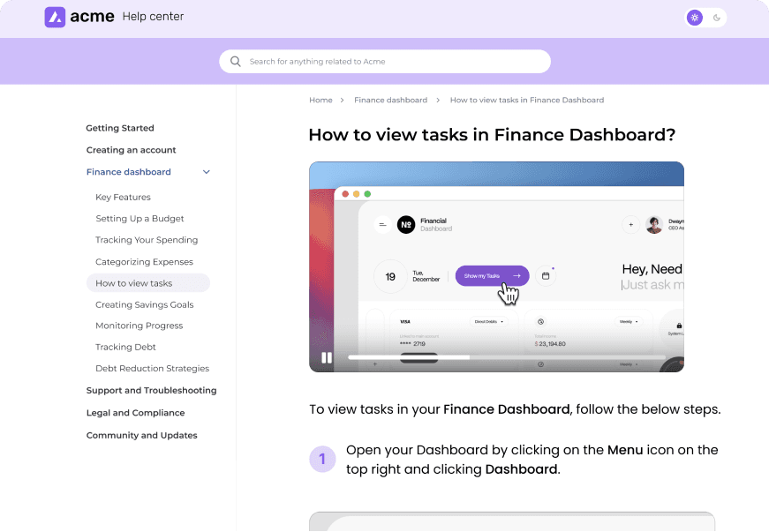Click the arrow icon inside Show my Tasks
Screen dimensions: 769x532
pyautogui.click(x=516, y=275)
